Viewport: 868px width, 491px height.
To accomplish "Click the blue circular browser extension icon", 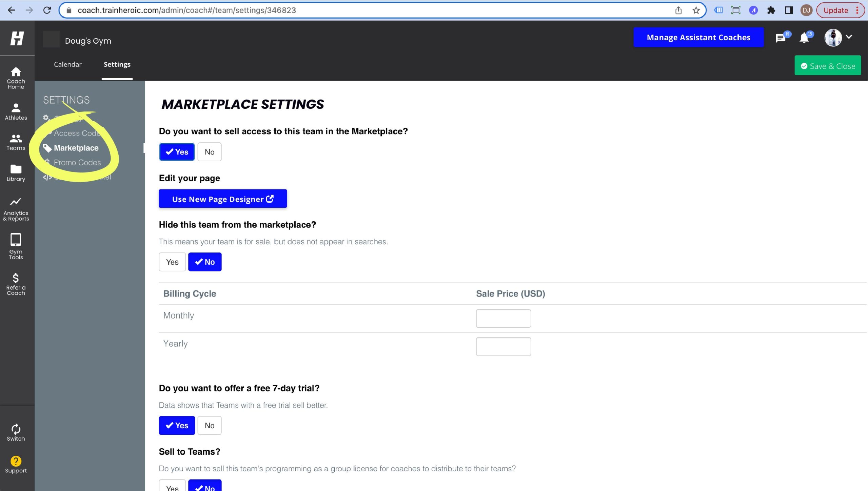I will point(753,10).
